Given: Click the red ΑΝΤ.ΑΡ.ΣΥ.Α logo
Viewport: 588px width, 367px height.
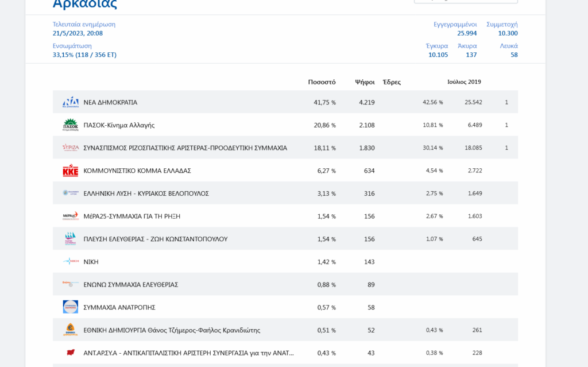Looking at the screenshot, I should 71,353.
